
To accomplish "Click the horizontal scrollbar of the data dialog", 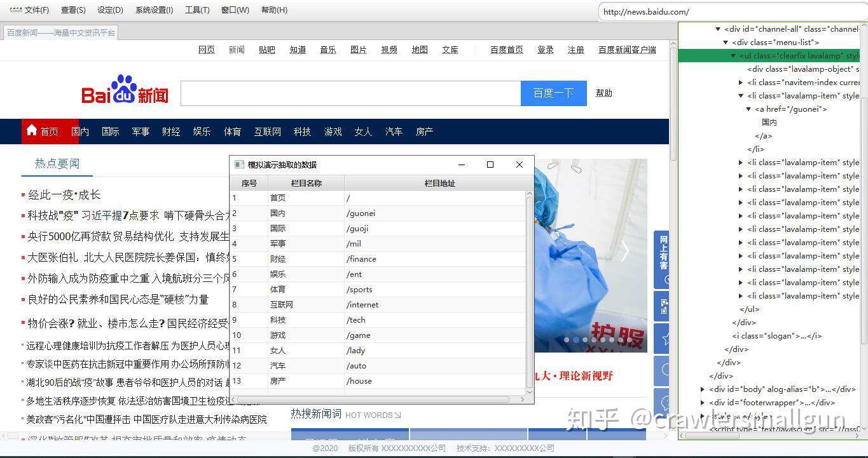I will [373, 400].
